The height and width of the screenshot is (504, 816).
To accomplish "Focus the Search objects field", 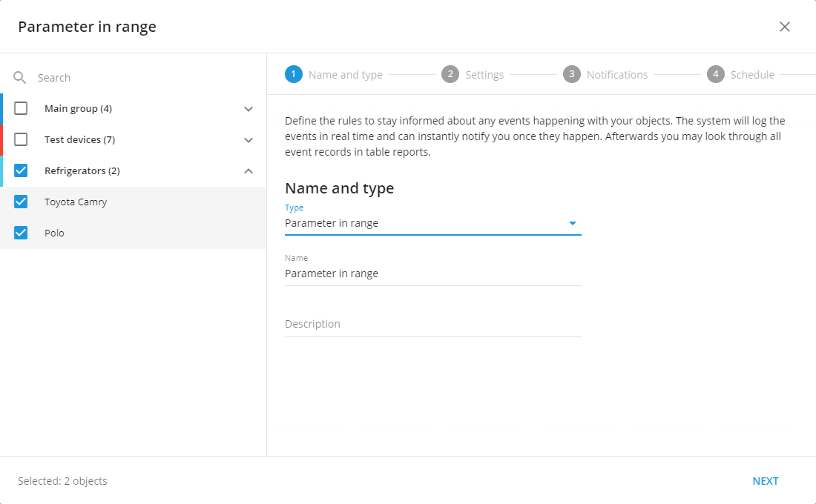I will tap(145, 78).
